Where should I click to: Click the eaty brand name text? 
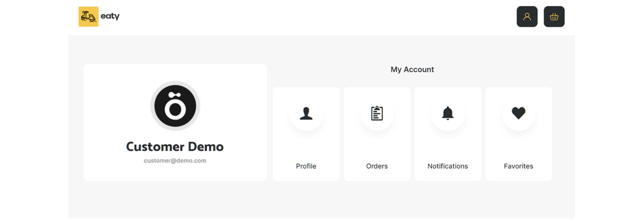coord(110,16)
